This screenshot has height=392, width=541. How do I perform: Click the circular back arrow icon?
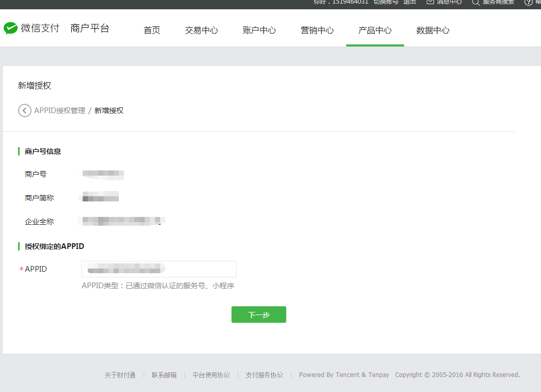pyautogui.click(x=24, y=110)
